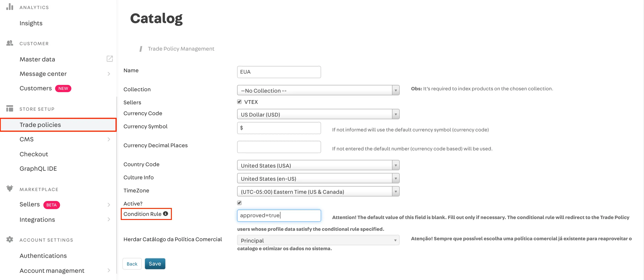Click the Condition Rule info icon
Screen dimensions: 644x280
click(x=166, y=214)
